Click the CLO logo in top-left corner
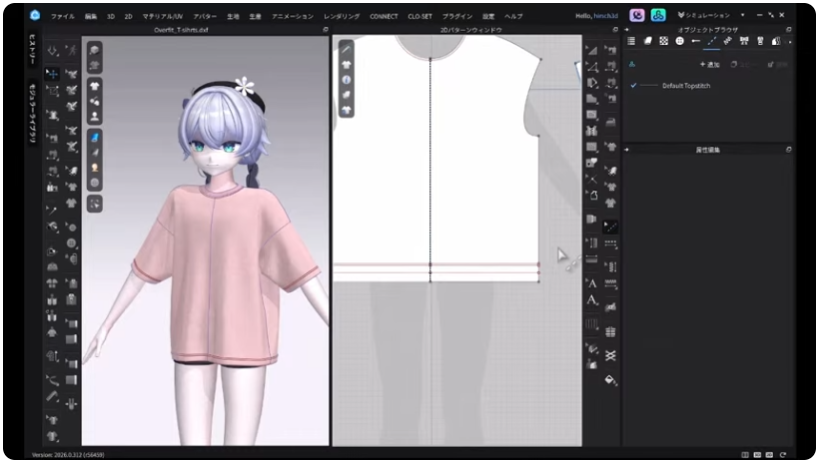818x463 pixels. tap(35, 15)
